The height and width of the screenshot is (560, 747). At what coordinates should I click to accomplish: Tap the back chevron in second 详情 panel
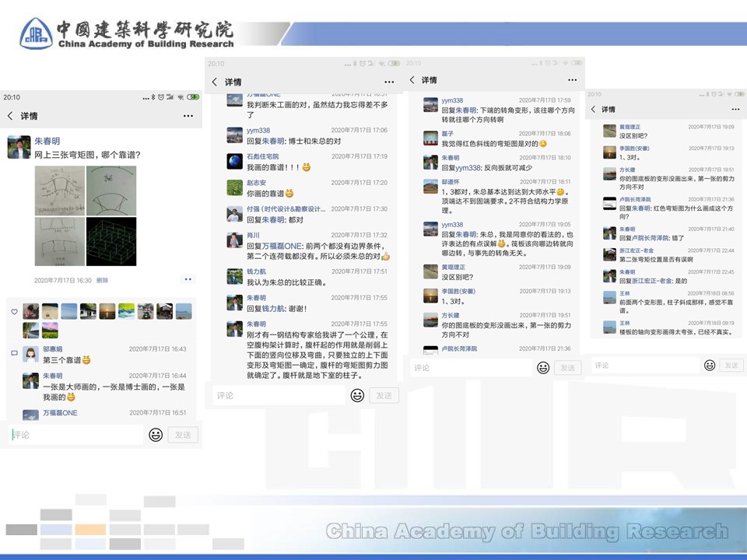coord(215,82)
